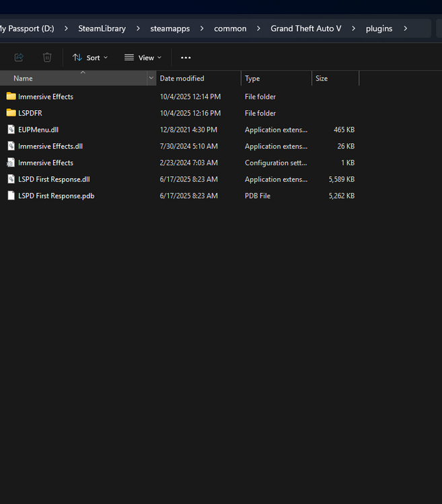Expand the chevron after My Passport (D:)
This screenshot has width=442, height=504.
[x=66, y=29]
